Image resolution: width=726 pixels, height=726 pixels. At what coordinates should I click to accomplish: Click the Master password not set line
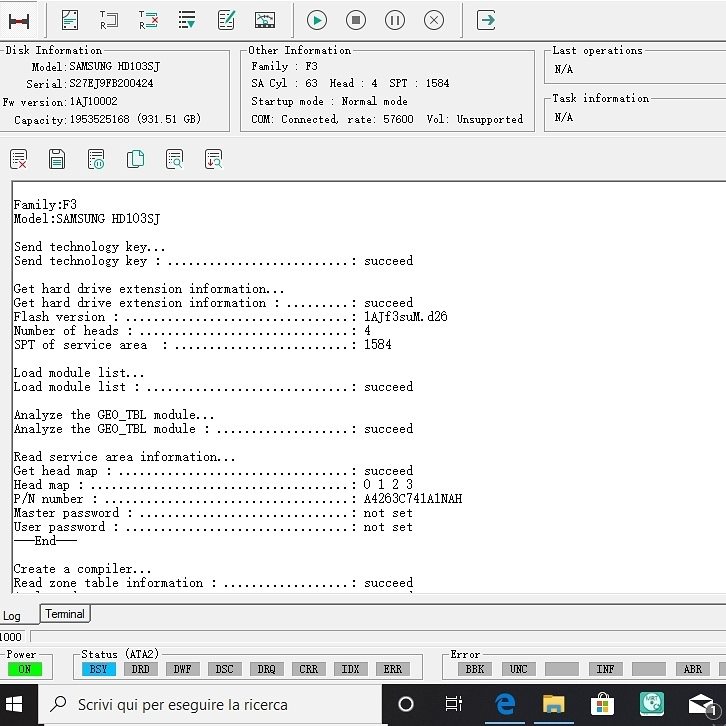[x=213, y=513]
